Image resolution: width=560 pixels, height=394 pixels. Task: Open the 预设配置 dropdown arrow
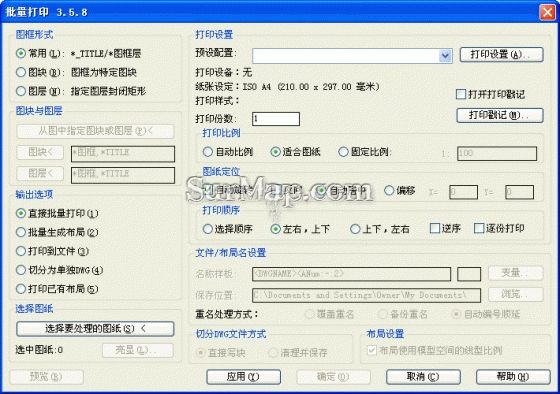445,56
